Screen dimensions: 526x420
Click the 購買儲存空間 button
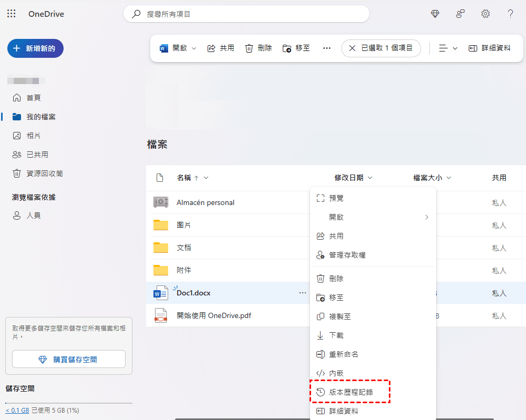(69, 359)
